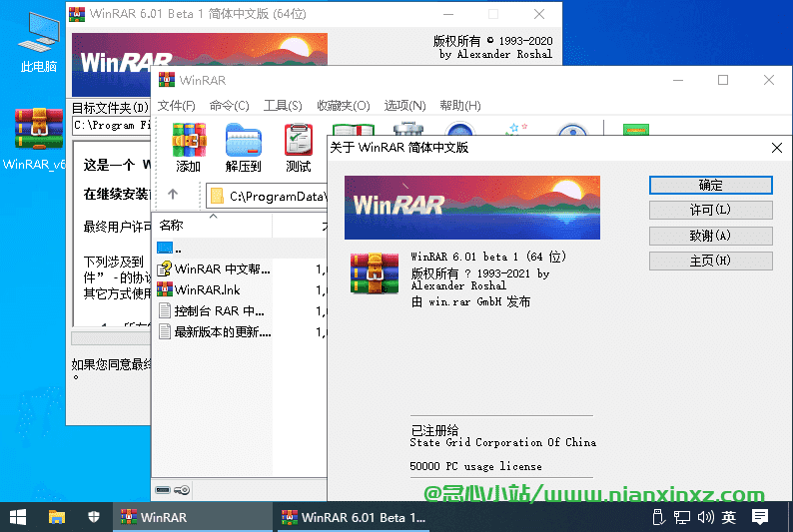Switch to the WinRAR taskbar button
This screenshot has width=793, height=532.
192,517
